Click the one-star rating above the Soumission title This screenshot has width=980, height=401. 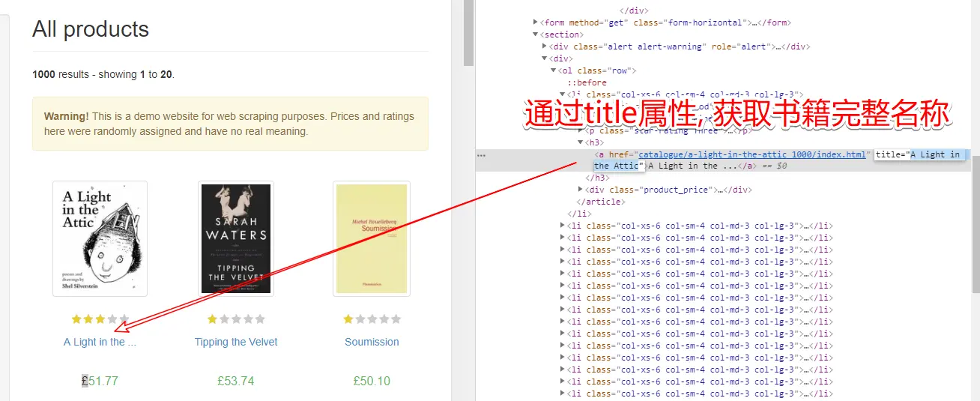click(372, 319)
